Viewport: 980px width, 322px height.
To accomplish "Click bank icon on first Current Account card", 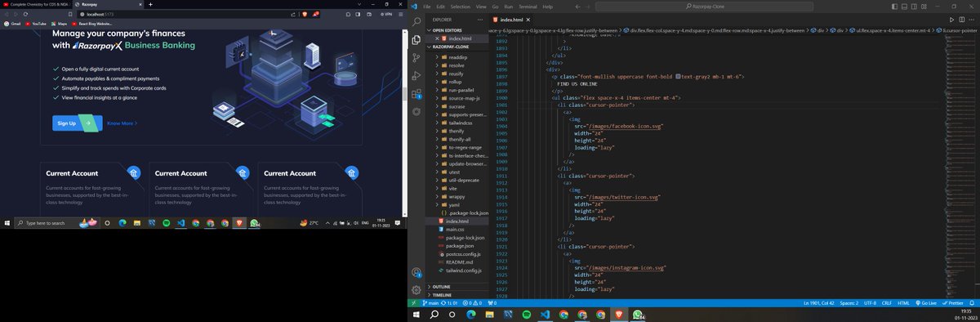I will pos(134,172).
